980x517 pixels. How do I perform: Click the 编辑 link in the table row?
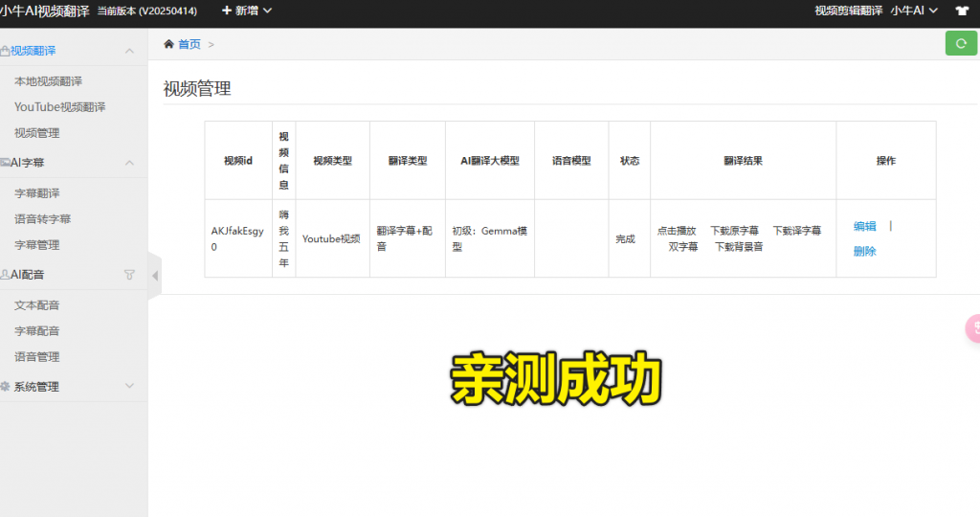point(864,227)
